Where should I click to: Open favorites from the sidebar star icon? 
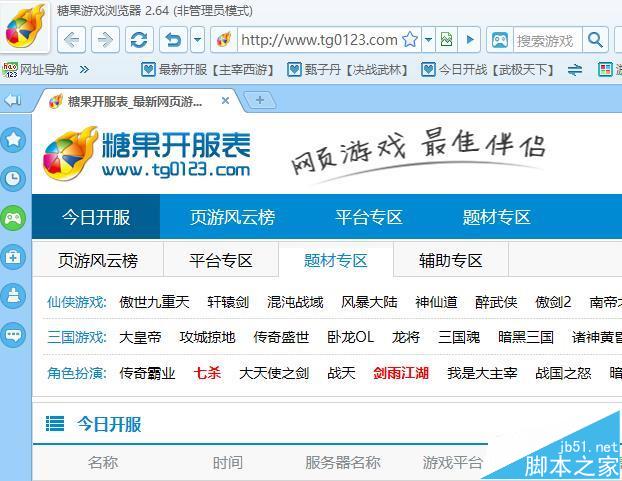tap(13, 139)
